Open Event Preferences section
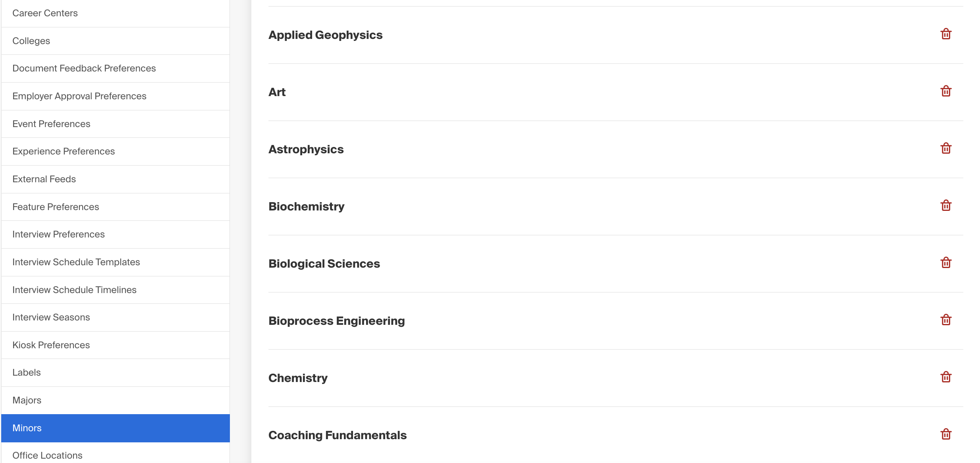Image resolution: width=980 pixels, height=463 pixels. pos(116,124)
